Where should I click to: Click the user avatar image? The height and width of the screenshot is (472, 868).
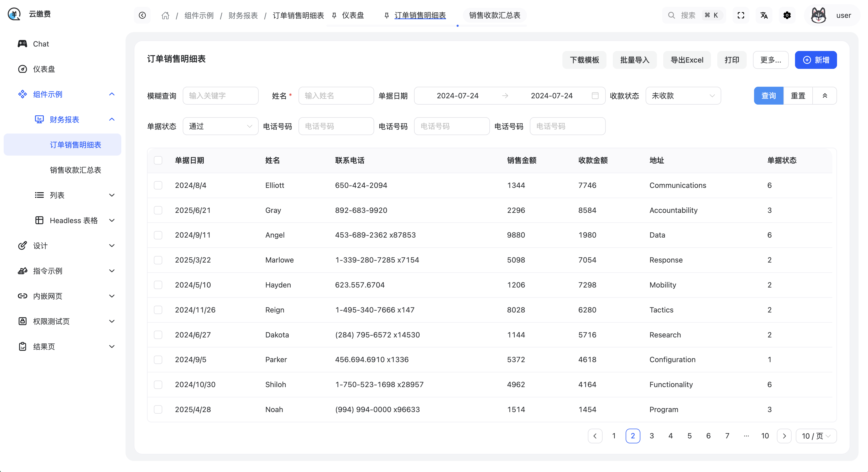(818, 15)
